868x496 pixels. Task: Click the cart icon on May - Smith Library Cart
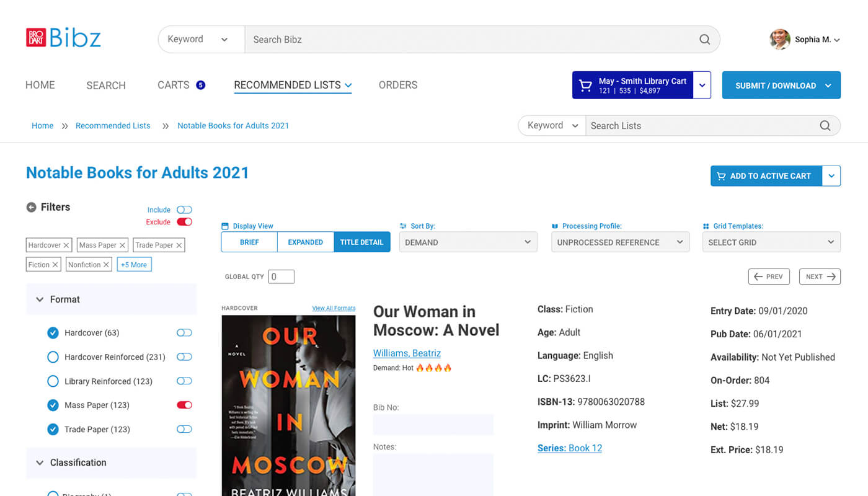coord(585,85)
